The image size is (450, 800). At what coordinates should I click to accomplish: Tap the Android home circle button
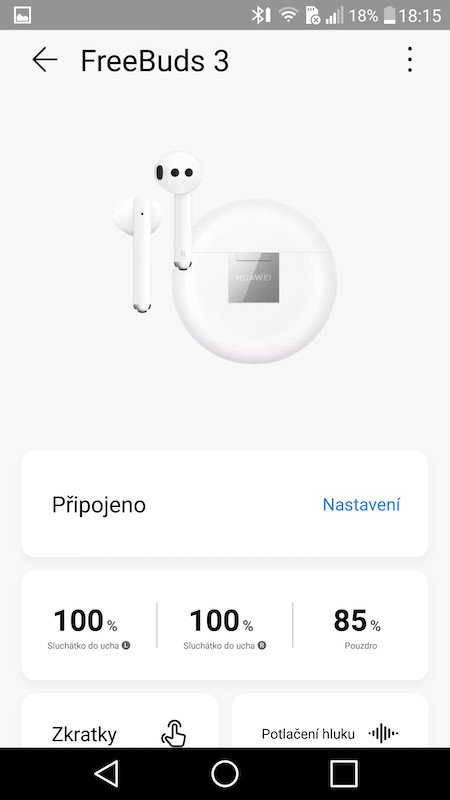(x=225, y=774)
